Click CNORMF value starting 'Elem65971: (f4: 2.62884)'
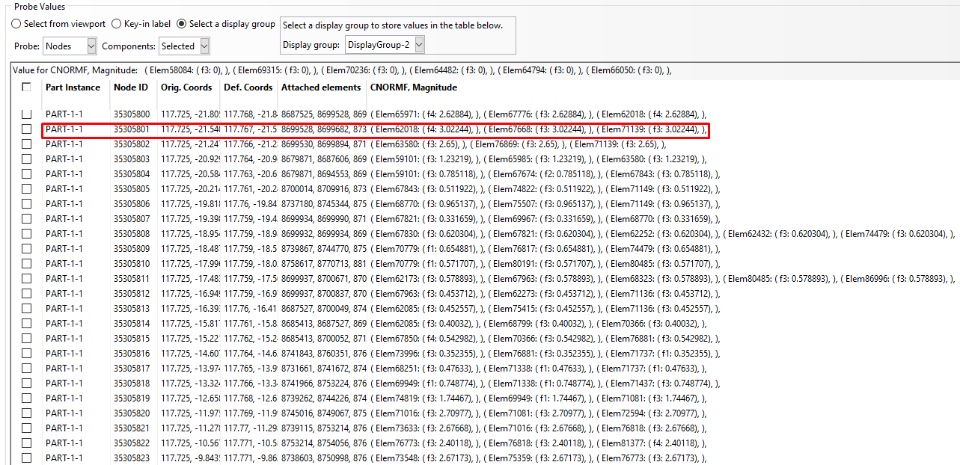 click(x=539, y=114)
